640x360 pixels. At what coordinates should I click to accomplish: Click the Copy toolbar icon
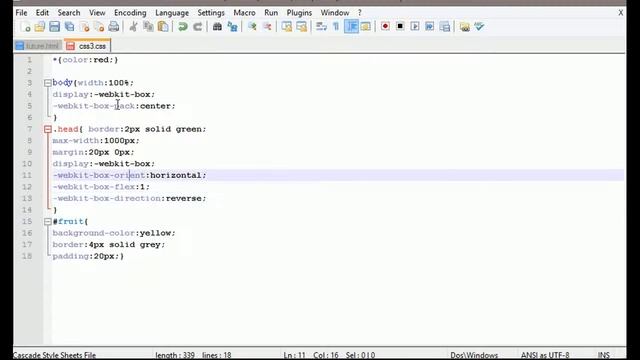(x=148, y=27)
